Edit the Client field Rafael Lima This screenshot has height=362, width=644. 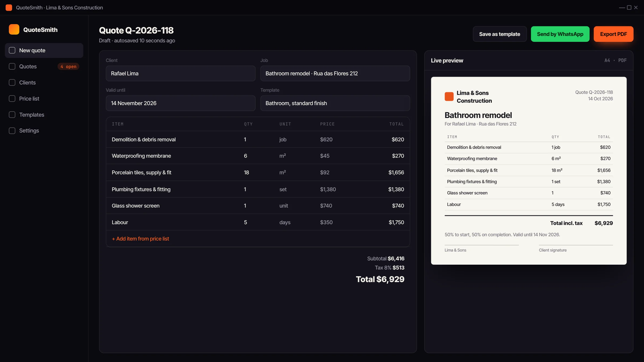pos(181,73)
